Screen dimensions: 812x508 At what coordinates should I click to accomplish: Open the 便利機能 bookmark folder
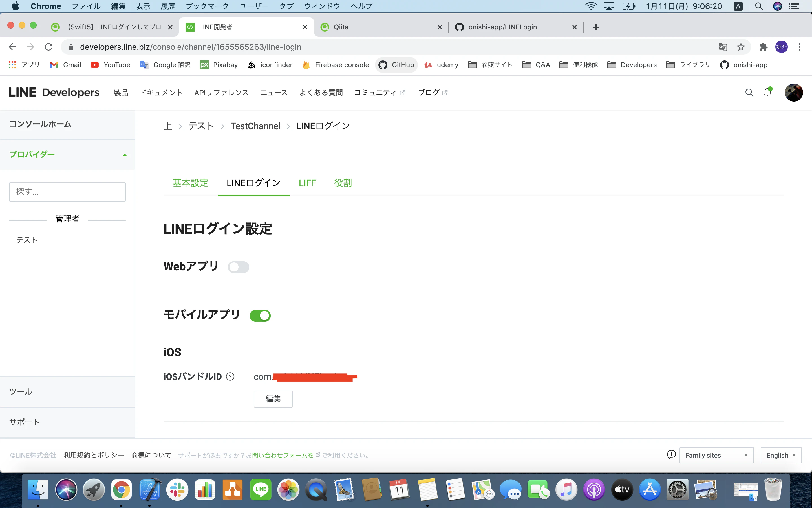pos(579,65)
